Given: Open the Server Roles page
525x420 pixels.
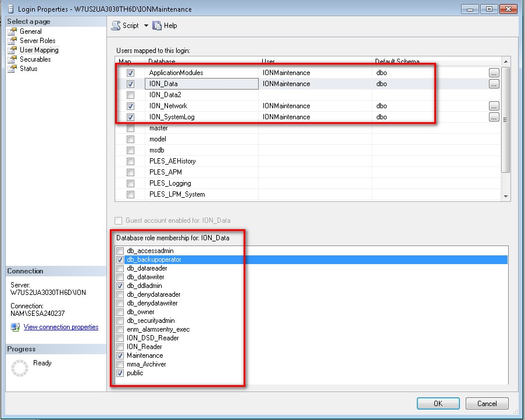Looking at the screenshot, I should [x=37, y=41].
